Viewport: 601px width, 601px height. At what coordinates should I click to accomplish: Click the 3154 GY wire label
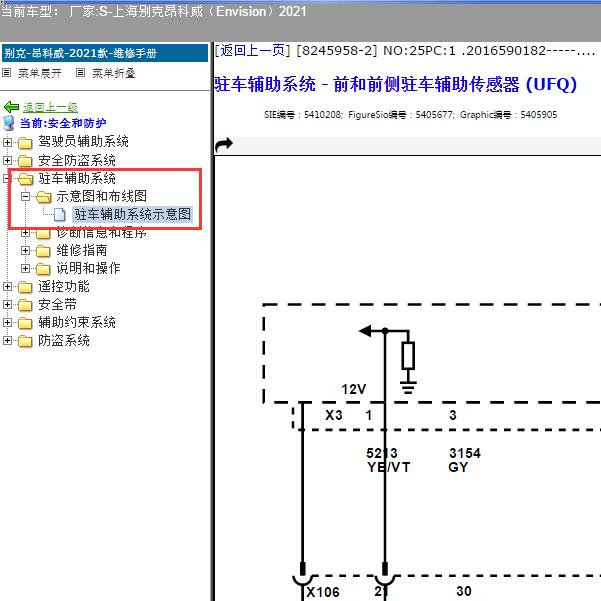click(464, 460)
